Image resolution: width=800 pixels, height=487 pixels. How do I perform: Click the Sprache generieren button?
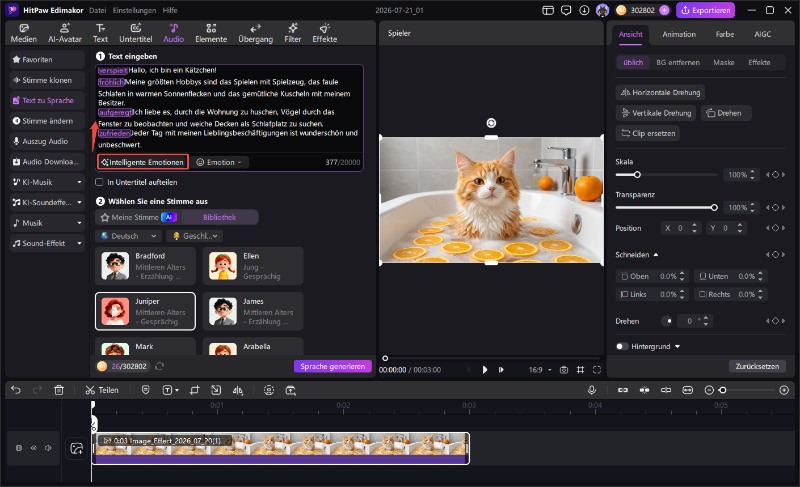click(333, 366)
